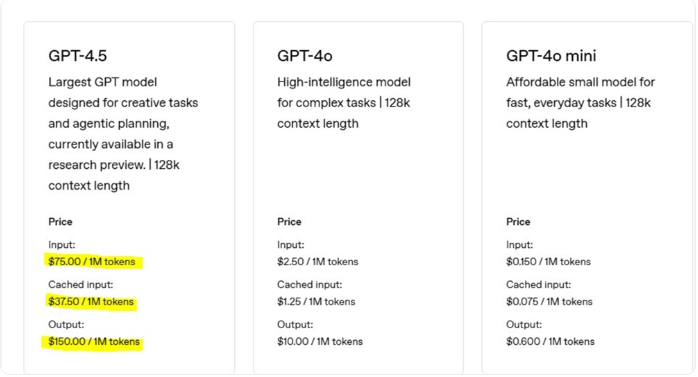698x377 pixels.
Task: Click the 'High-intelligence model' description text
Action: coord(344,103)
